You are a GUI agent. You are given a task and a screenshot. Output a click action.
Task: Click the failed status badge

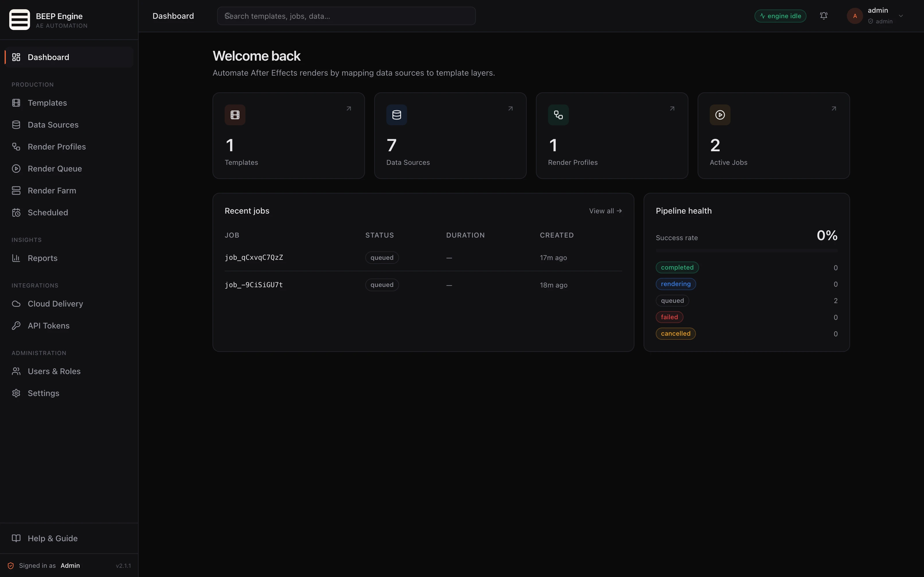(x=669, y=317)
